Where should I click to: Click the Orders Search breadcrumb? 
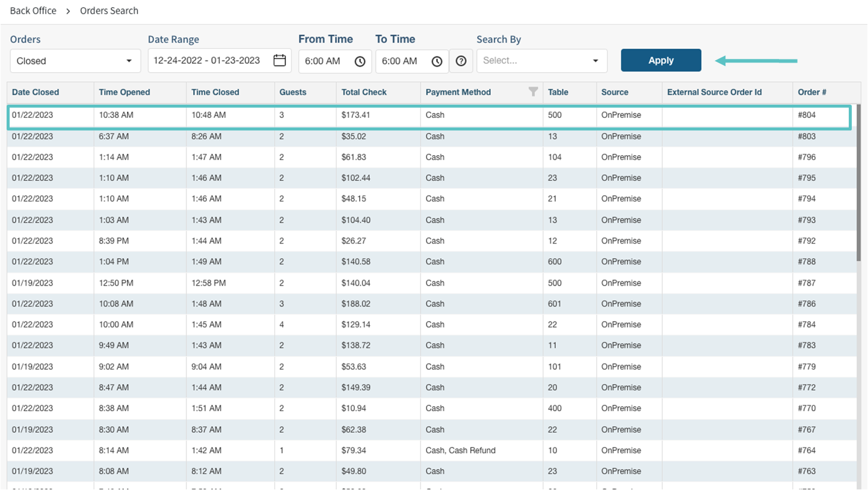coord(109,11)
